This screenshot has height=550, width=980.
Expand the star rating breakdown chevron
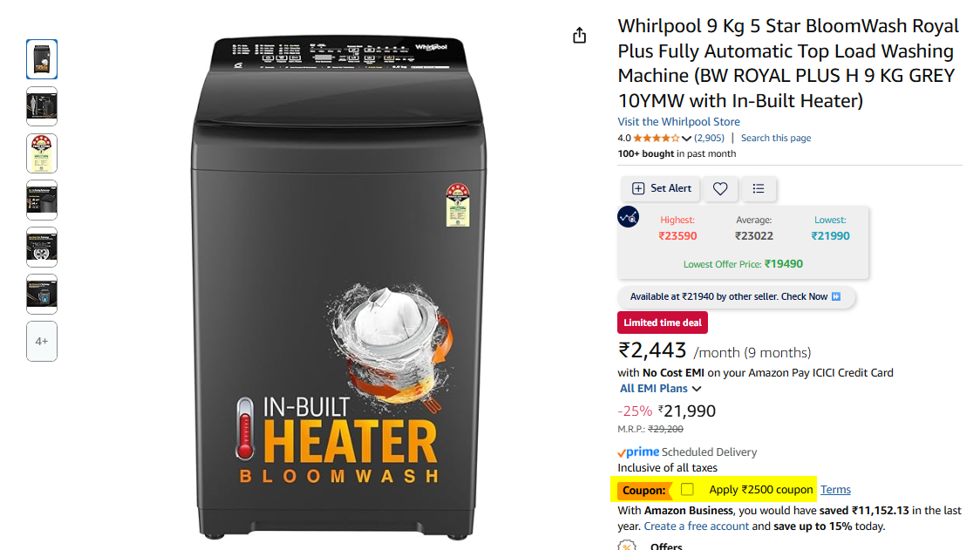point(686,138)
